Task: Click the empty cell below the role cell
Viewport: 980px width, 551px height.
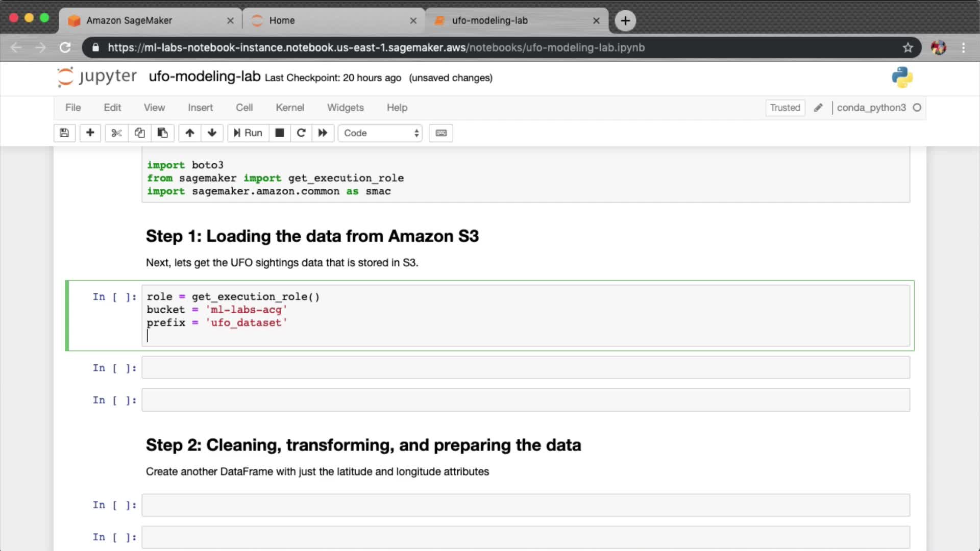Action: point(525,368)
